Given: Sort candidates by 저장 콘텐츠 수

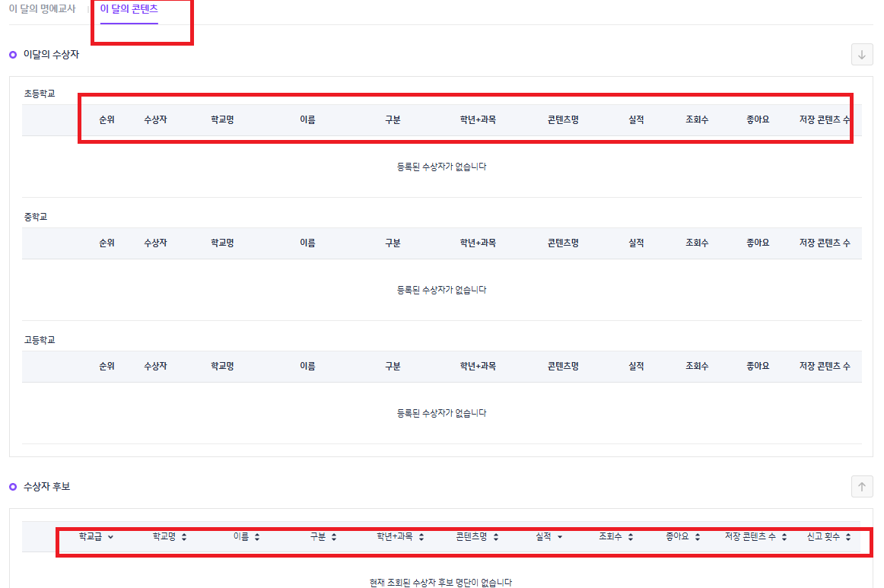Looking at the screenshot, I should click(784, 537).
